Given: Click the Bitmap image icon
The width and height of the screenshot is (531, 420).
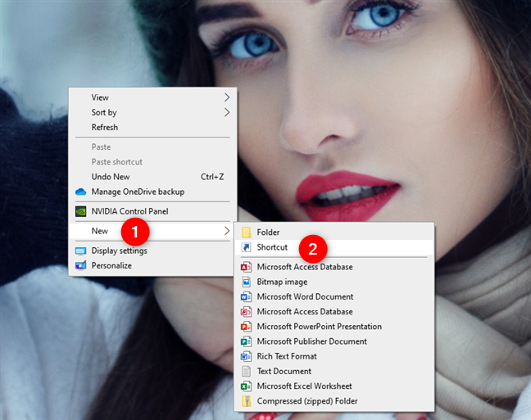Looking at the screenshot, I should coord(246,282).
